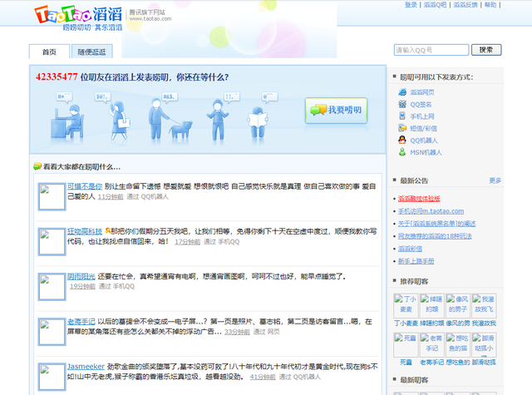
Task: Click the QQ签名 icon
Action: click(x=402, y=104)
